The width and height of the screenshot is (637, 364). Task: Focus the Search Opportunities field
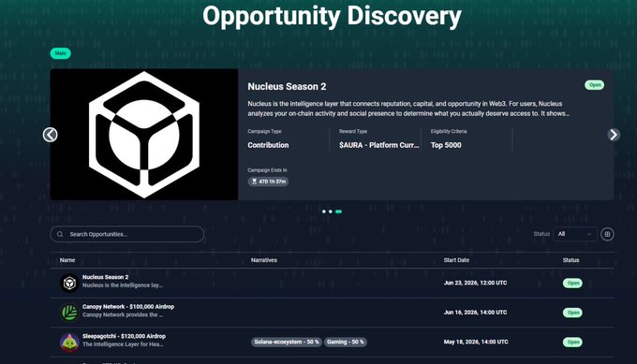(127, 234)
